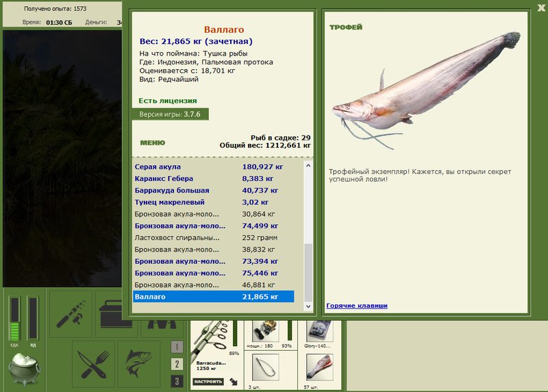Click the game time 01:30 СБ
The width and height of the screenshot is (548, 392).
click(x=59, y=23)
